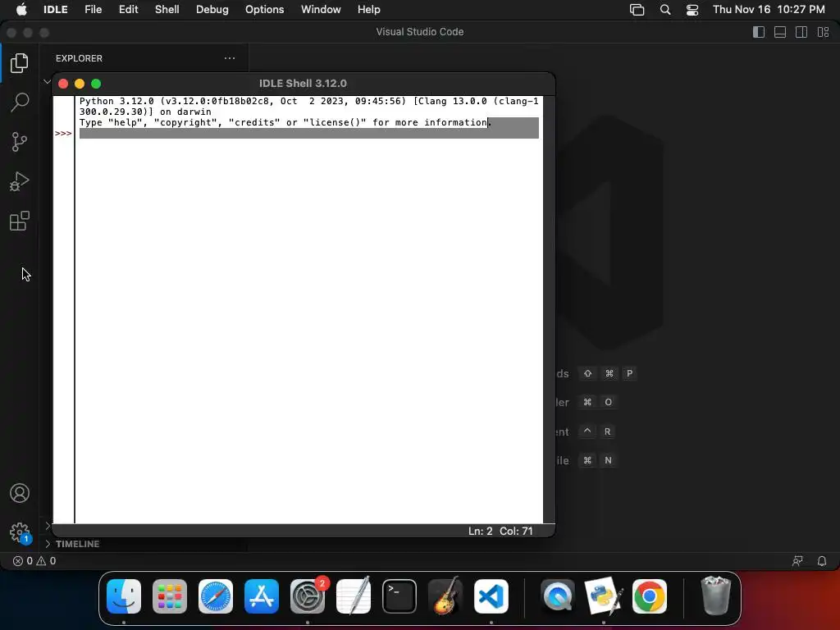Open the Search view in VS Code
The width and height of the screenshot is (840, 630).
(x=20, y=103)
